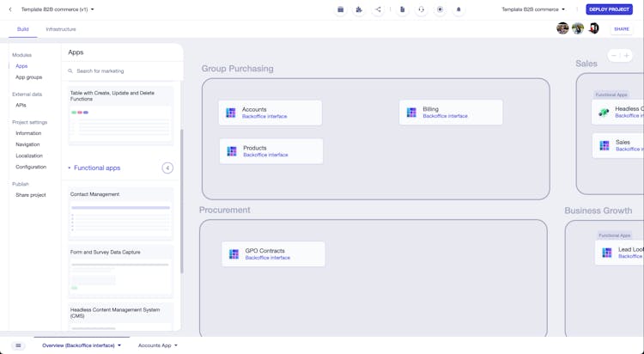Click the back arrow at top left
Image resolution: width=644 pixels, height=354 pixels.
10,9
